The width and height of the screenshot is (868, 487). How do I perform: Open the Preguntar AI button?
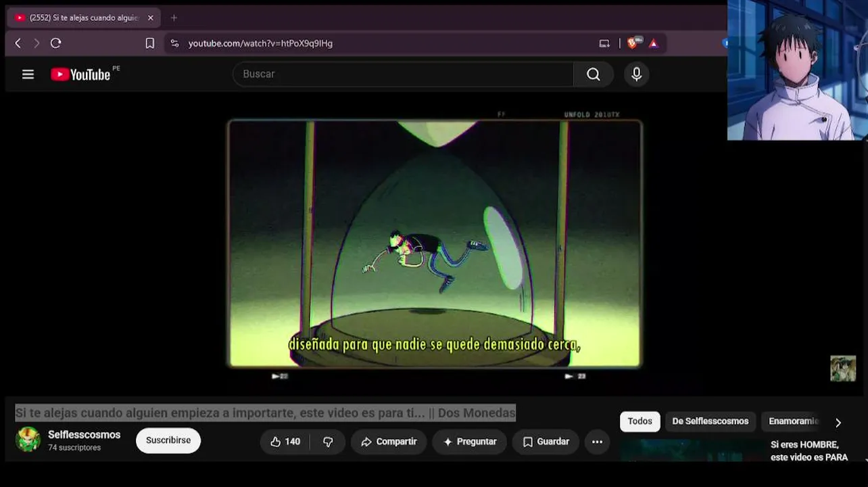pos(470,442)
